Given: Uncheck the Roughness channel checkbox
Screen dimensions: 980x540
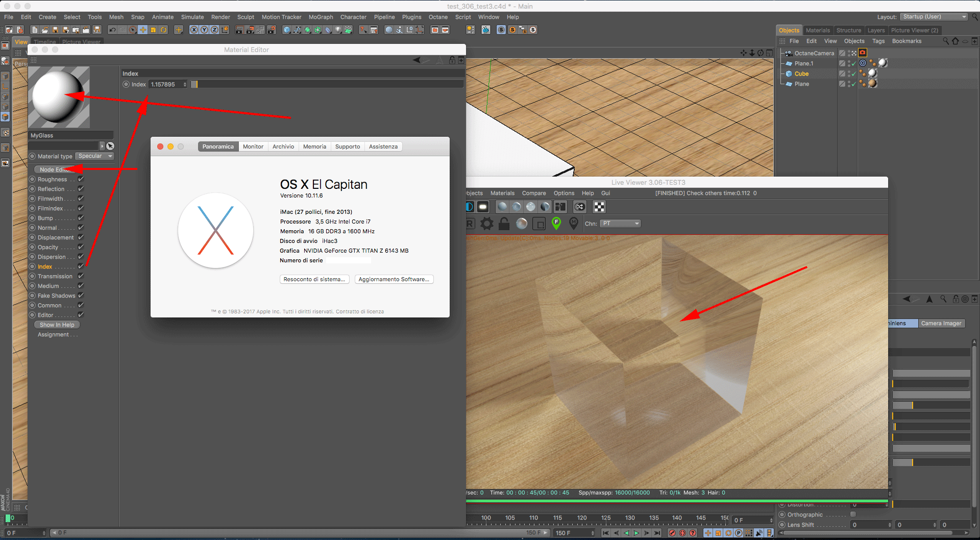Looking at the screenshot, I should tap(81, 179).
